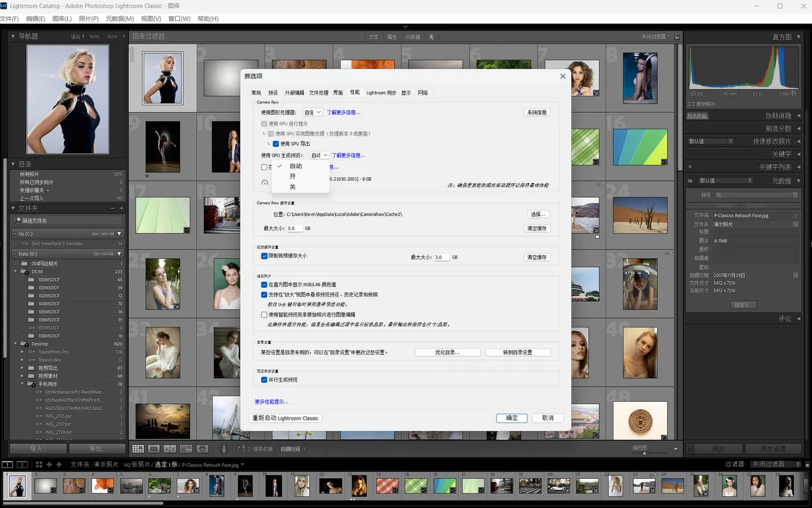Select grid view icon in library toolbar
The height and width of the screenshot is (508, 812).
(138, 449)
